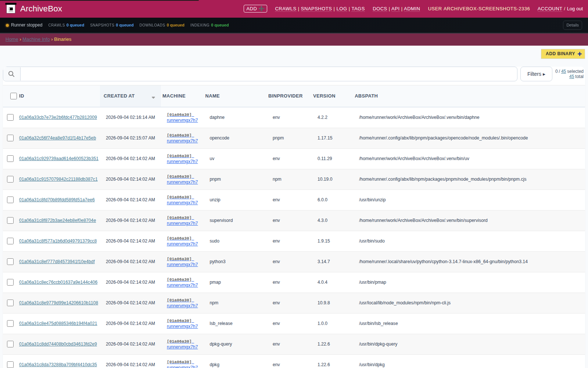The image size is (588, 368).
Task: Click the 'dpkg-query' name cell
Action: click(220, 344)
